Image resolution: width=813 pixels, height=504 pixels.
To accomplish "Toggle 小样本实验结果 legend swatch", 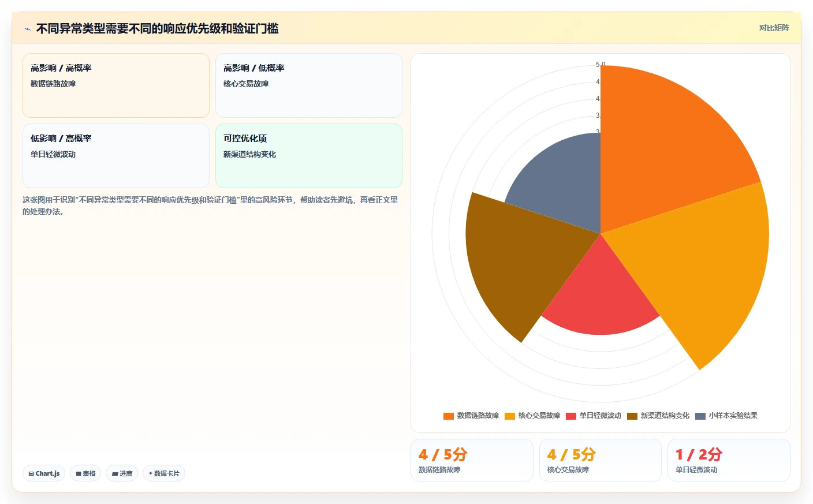I will pos(700,416).
